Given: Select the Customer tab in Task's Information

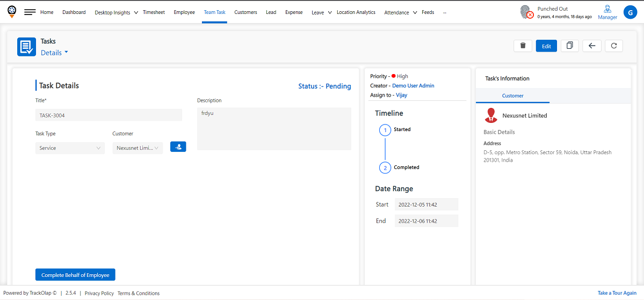Looking at the screenshot, I should tap(512, 96).
